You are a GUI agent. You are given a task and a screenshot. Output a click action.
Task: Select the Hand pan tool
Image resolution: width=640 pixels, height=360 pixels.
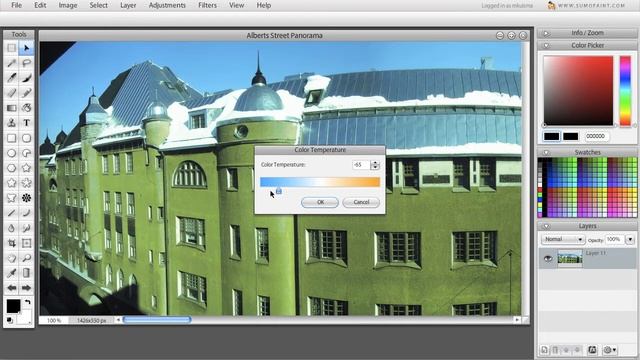point(11,258)
